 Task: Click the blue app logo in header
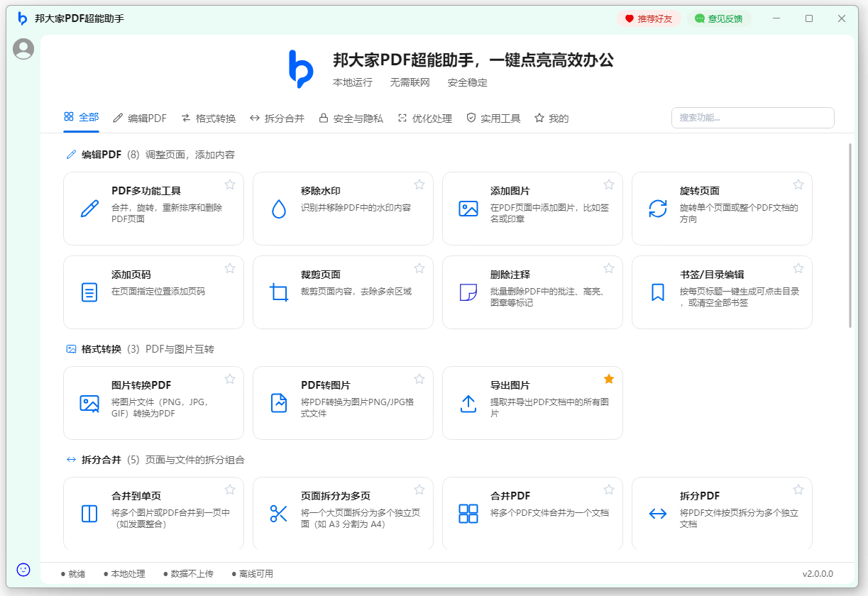coord(301,69)
